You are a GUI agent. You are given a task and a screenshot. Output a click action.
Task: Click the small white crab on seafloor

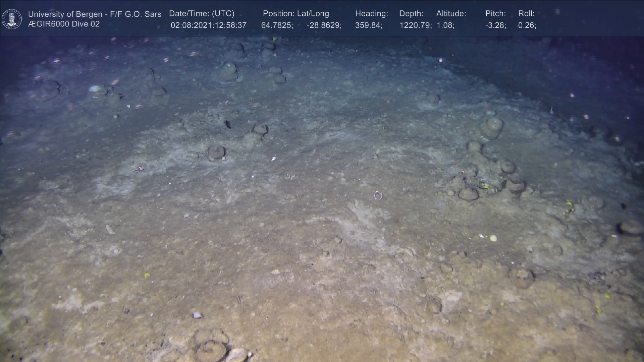(x=378, y=195)
